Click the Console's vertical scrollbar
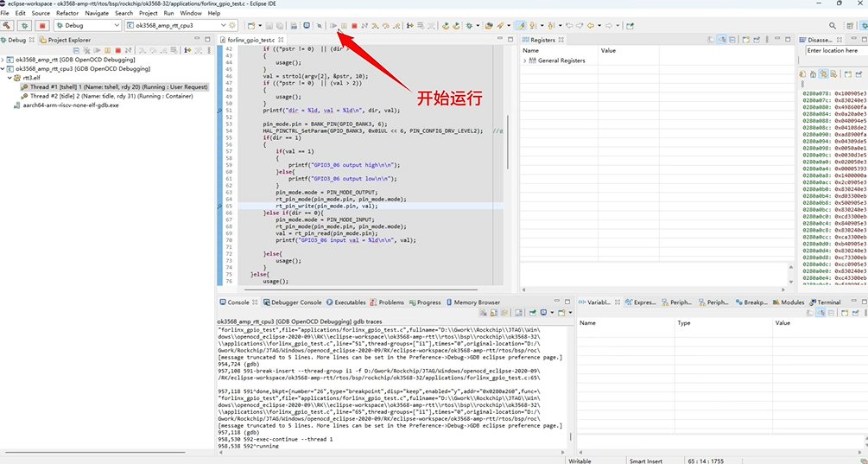 570,435
